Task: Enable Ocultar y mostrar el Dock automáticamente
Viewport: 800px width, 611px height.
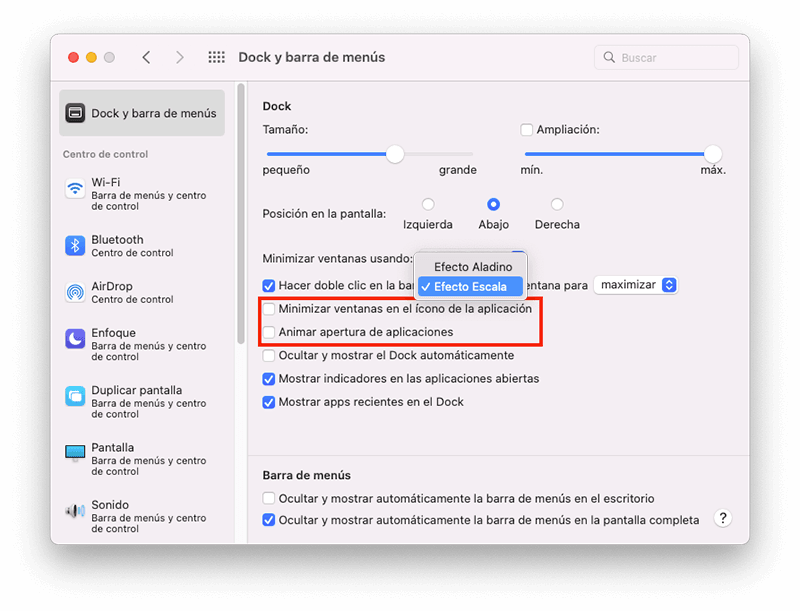Action: click(268, 355)
